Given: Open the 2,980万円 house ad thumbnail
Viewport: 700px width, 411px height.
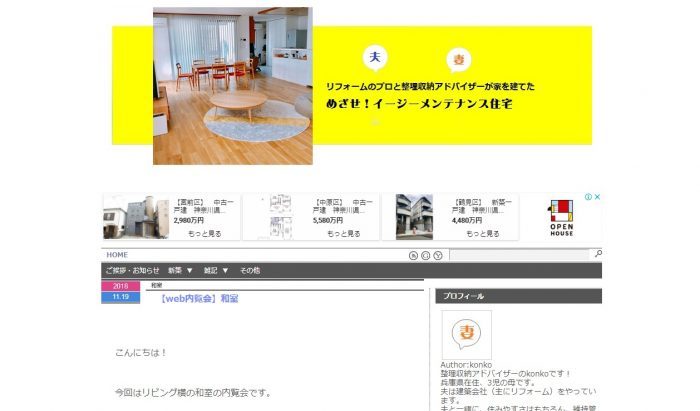Looking at the screenshot, I should [136, 217].
